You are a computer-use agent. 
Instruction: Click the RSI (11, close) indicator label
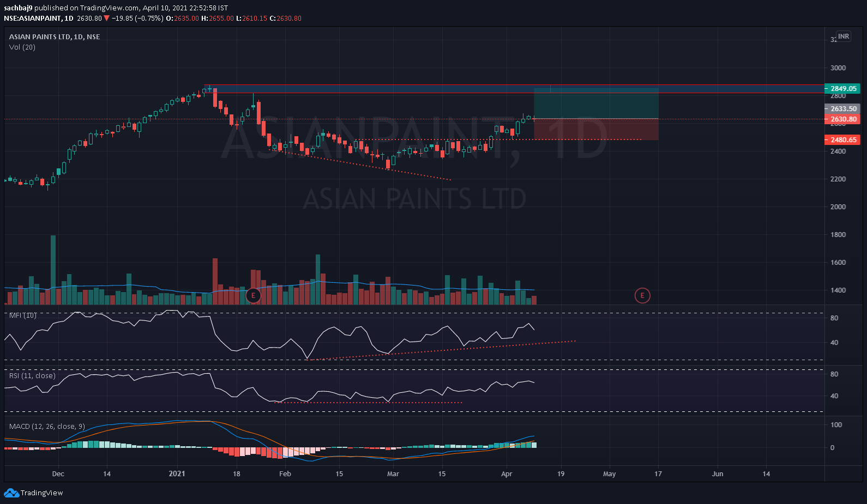coord(32,376)
